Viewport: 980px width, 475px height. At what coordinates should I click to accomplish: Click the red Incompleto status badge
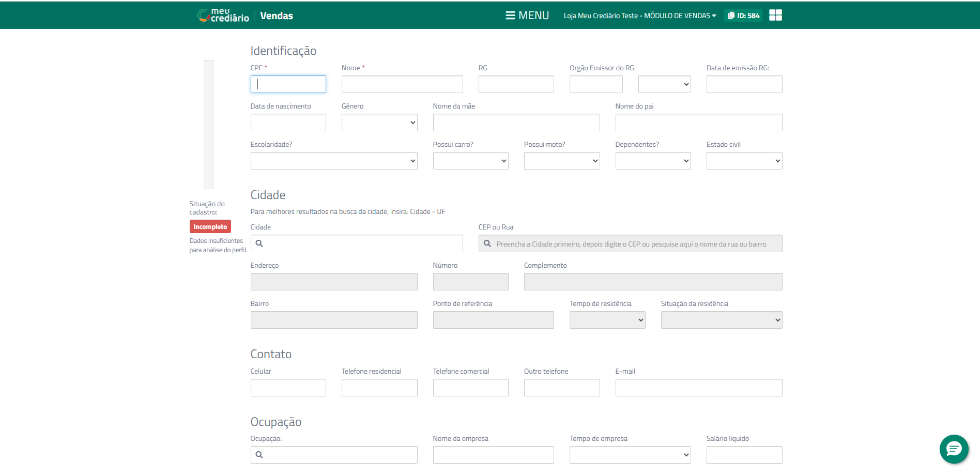point(210,227)
